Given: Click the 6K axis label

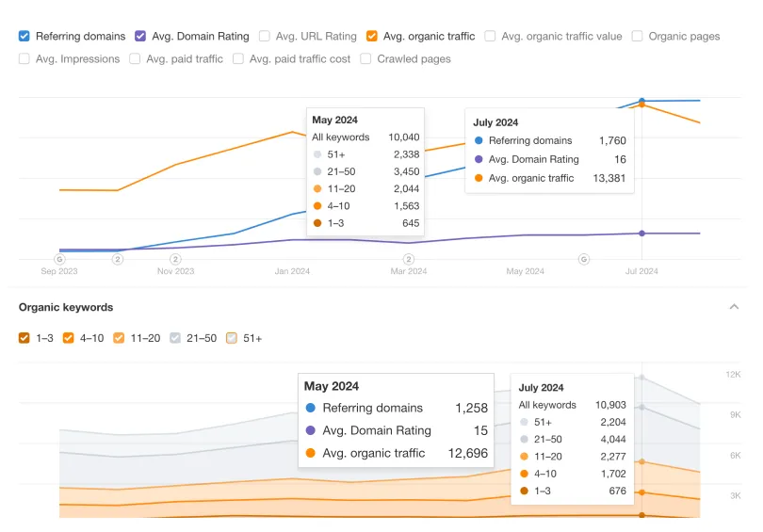Looking at the screenshot, I should [x=736, y=456].
